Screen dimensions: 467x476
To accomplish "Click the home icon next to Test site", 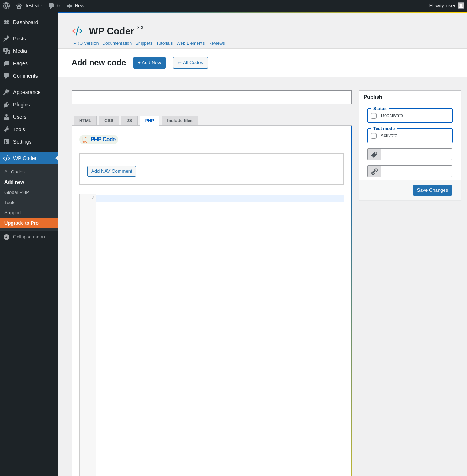I will click(19, 6).
